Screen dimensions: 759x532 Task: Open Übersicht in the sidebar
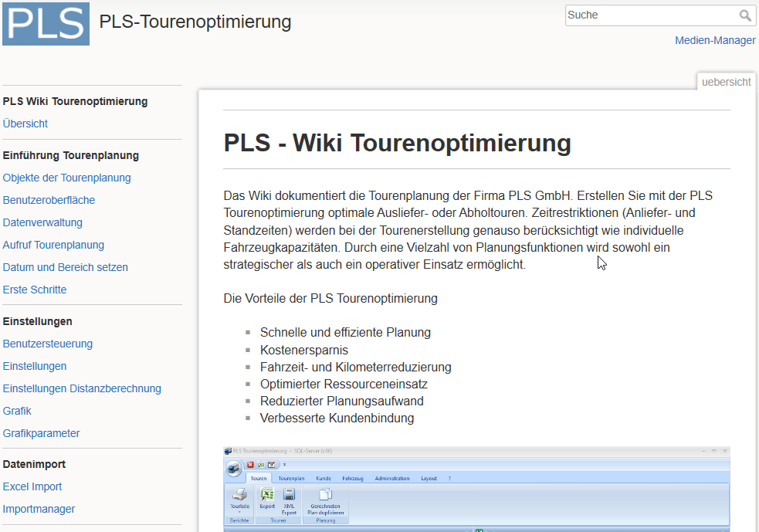click(x=25, y=124)
